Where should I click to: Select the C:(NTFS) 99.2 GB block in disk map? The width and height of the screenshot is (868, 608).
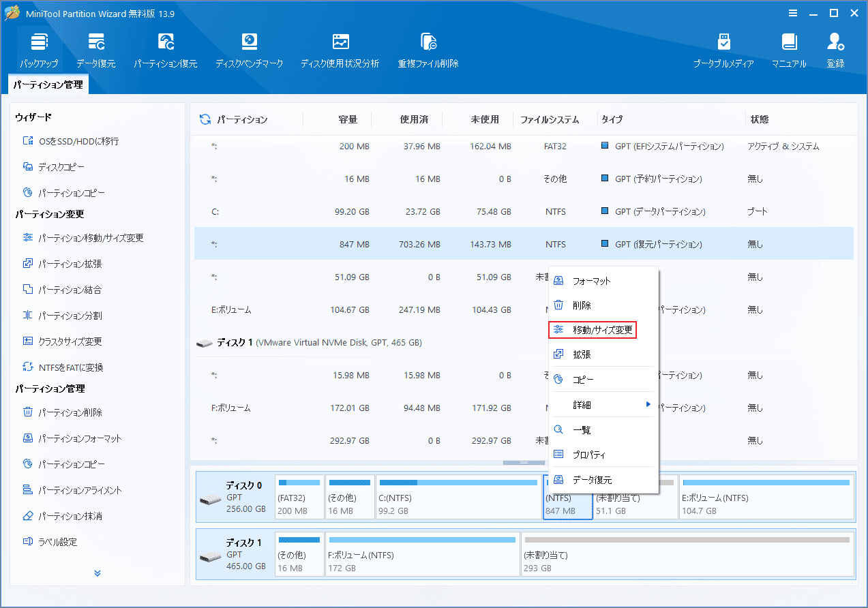coord(458,497)
